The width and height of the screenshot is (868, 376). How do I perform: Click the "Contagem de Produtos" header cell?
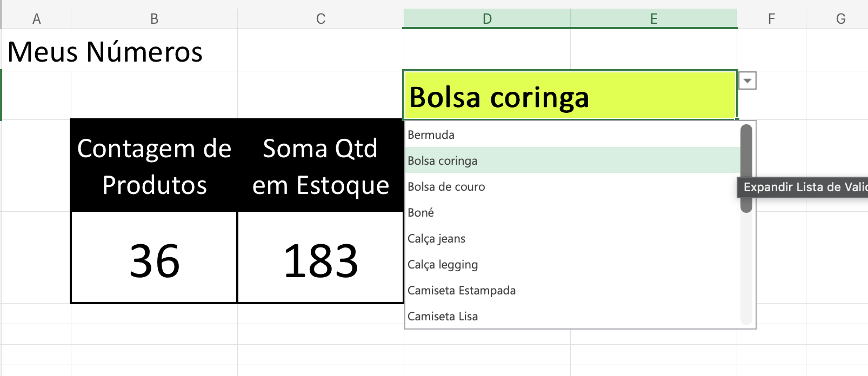153,166
